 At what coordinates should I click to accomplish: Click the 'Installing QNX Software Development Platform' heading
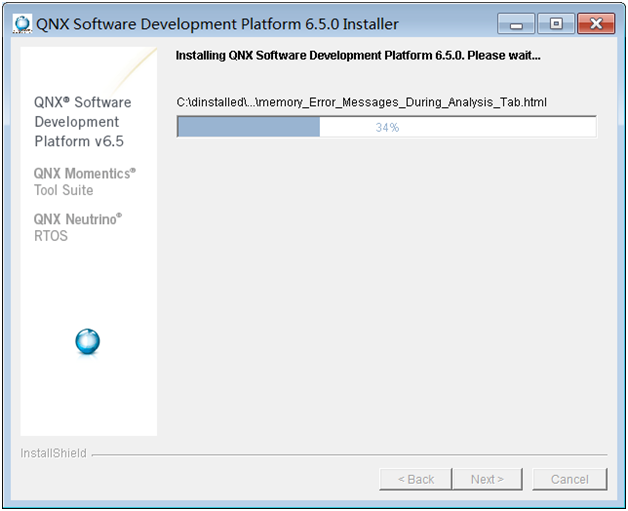point(358,55)
